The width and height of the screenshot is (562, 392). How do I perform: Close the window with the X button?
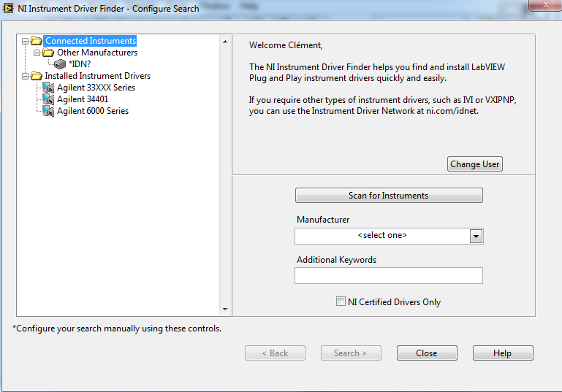point(545,5)
